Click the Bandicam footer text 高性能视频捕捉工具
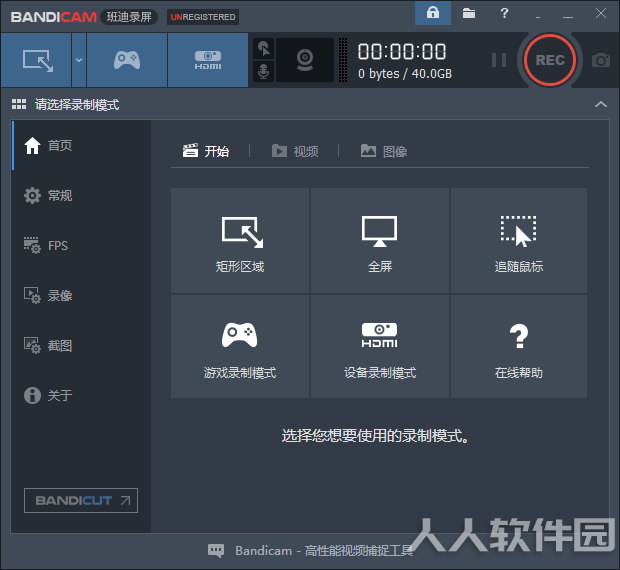The width and height of the screenshot is (620, 570). click(x=359, y=551)
